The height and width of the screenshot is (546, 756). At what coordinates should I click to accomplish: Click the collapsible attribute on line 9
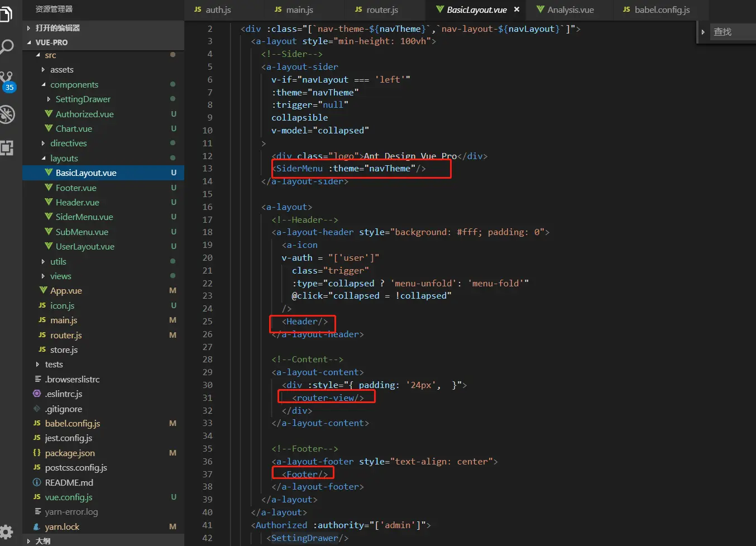point(300,118)
